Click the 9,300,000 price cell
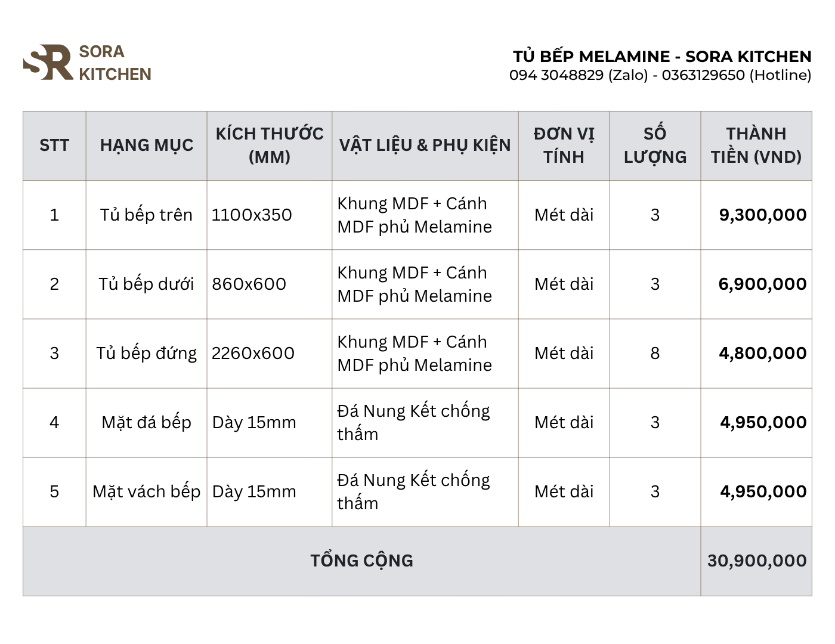 [x=762, y=215]
